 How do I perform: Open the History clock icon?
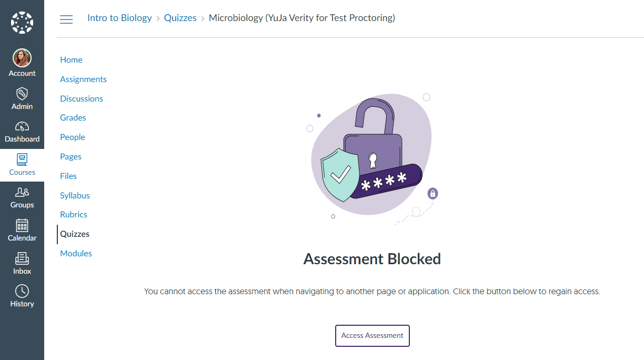point(22,291)
